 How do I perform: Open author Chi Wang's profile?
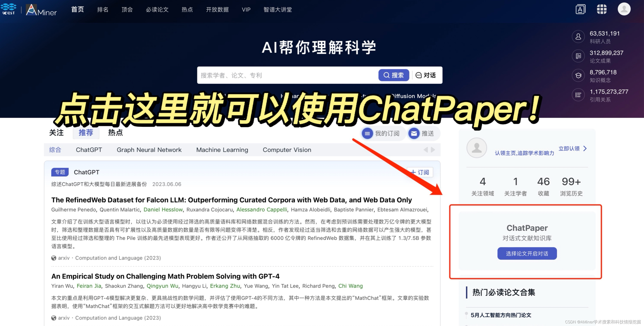[350, 286]
